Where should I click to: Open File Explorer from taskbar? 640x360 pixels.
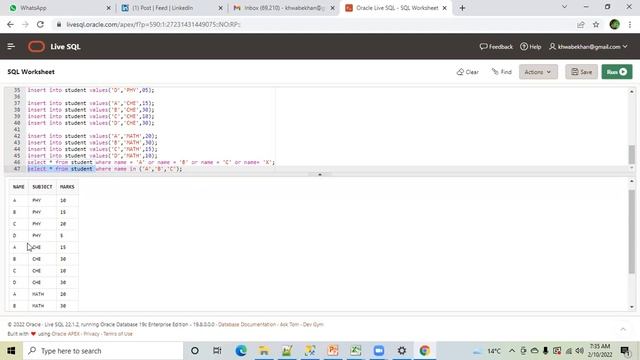264,351
